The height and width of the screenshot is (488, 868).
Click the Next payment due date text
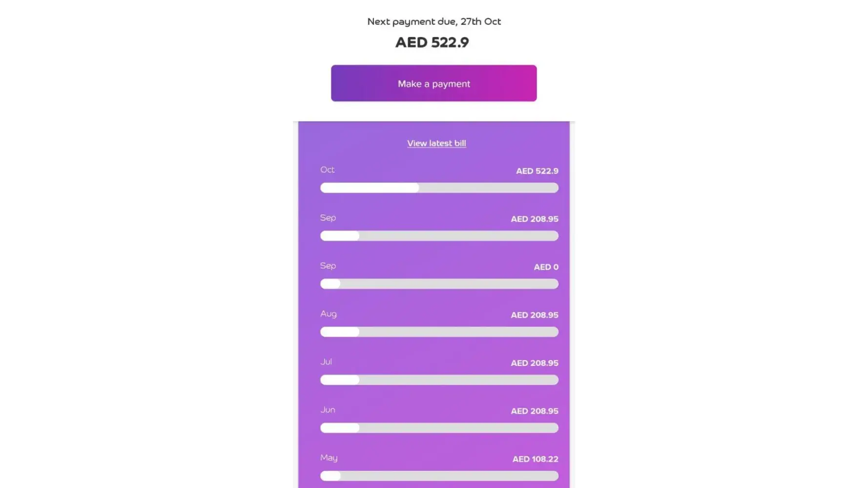click(x=434, y=21)
